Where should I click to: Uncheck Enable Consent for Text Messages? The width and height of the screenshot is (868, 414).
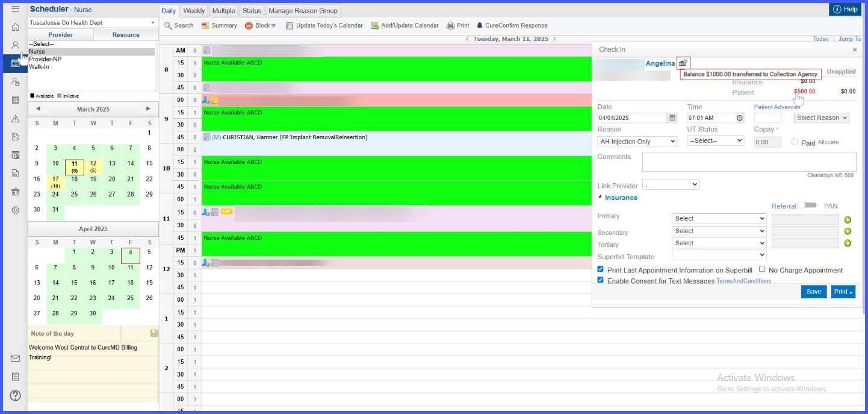600,280
